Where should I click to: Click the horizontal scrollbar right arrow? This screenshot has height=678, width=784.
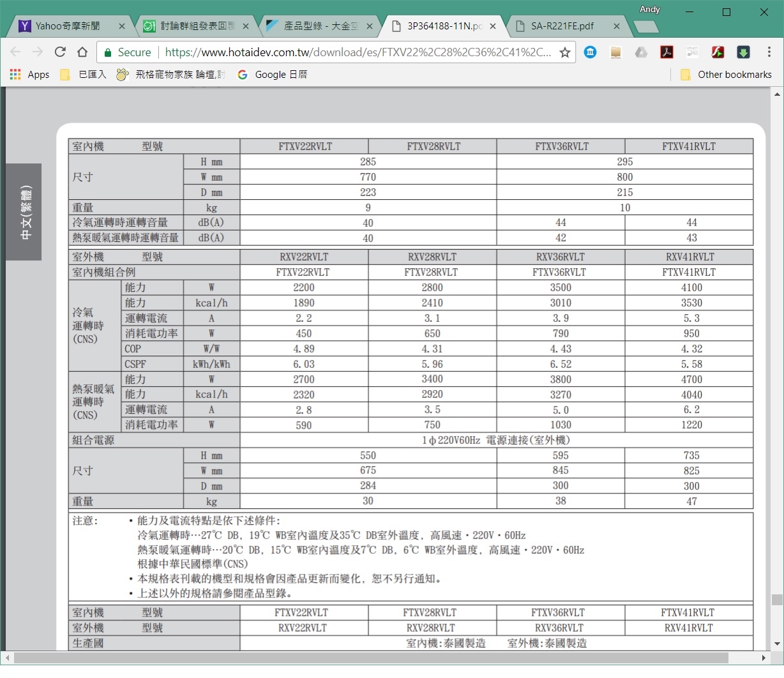click(x=764, y=658)
